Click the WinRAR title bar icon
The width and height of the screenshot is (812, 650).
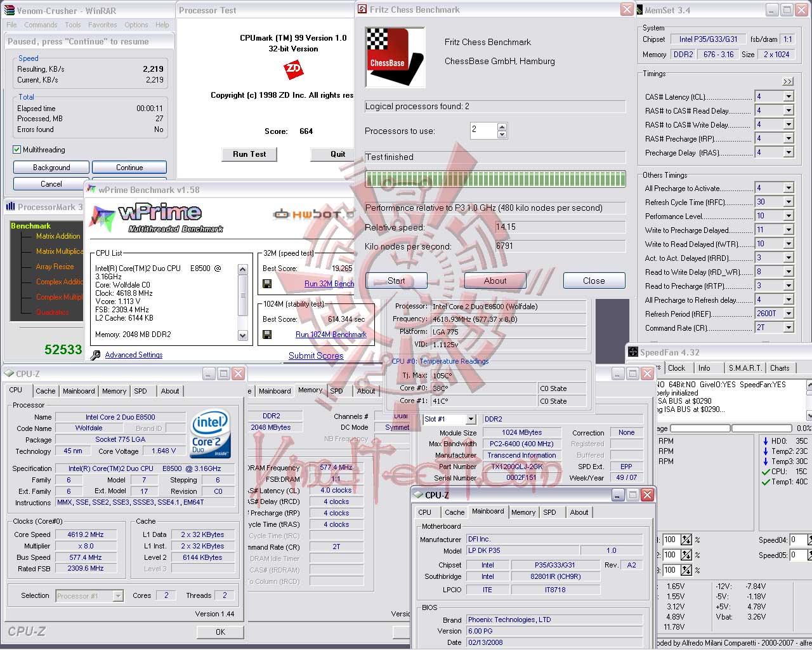(x=10, y=10)
